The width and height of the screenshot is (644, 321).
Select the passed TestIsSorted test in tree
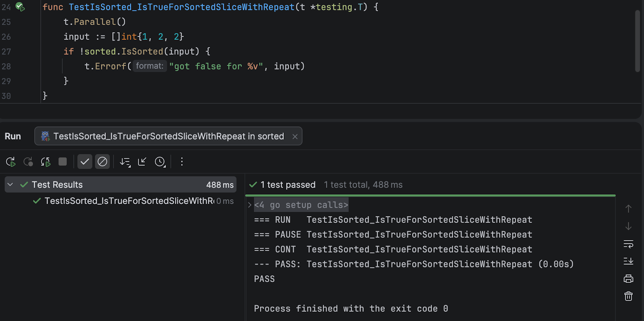point(129,201)
